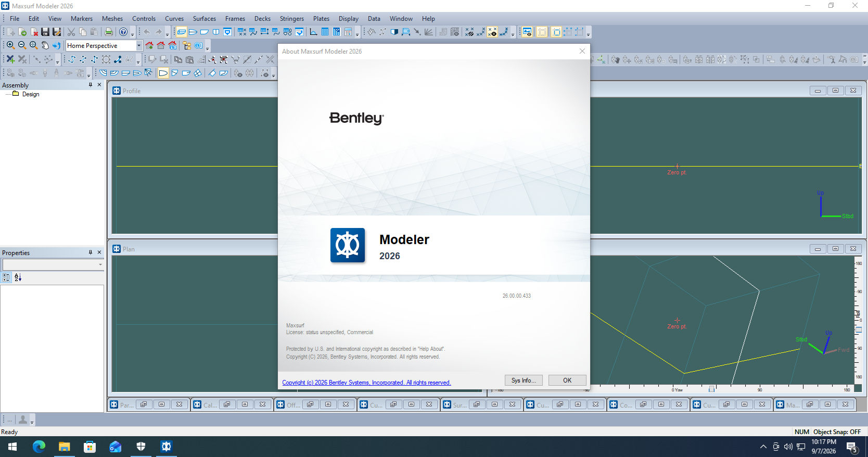Image resolution: width=868 pixels, height=457 pixels.
Task: Click the Zoom Out magnifier icon
Action: (22, 45)
